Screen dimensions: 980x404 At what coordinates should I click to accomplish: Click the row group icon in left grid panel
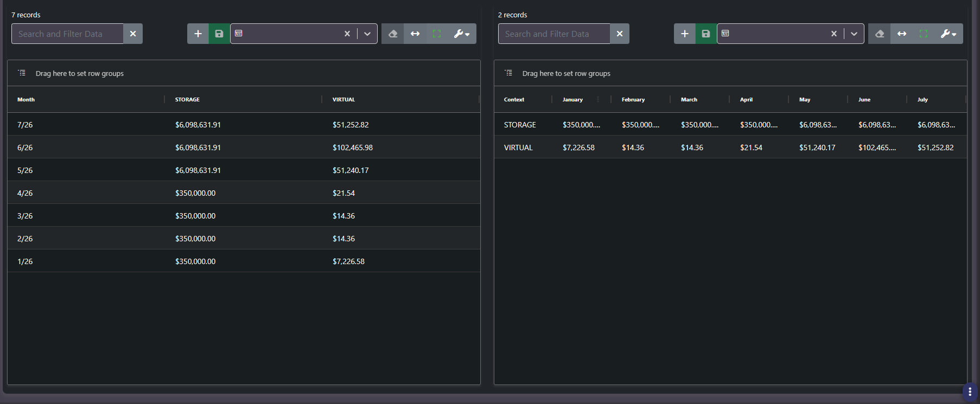pos(22,73)
